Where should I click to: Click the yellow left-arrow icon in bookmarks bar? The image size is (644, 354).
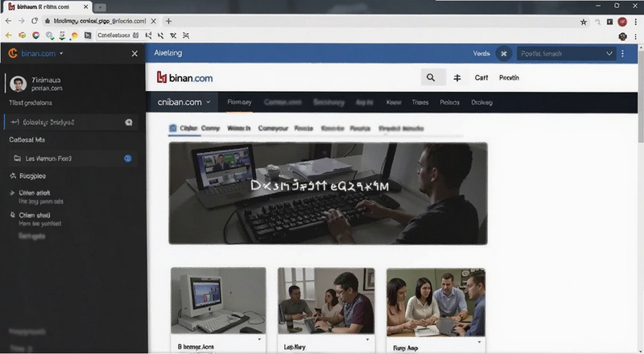click(x=8, y=35)
